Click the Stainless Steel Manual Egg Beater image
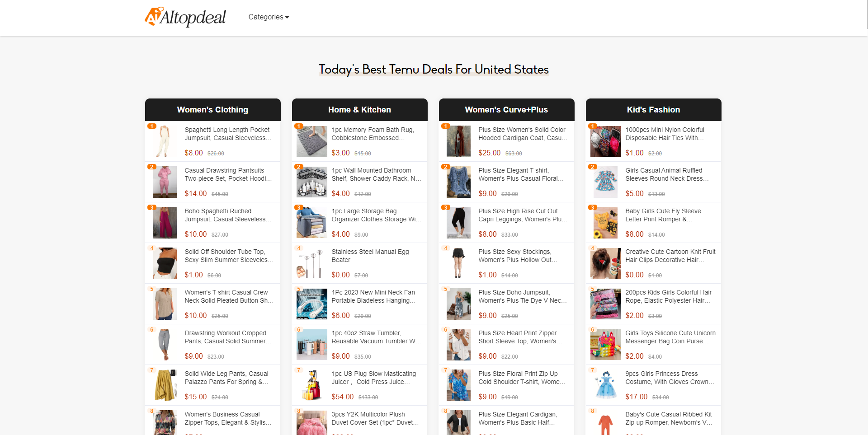This screenshot has height=435, width=868. [311, 263]
